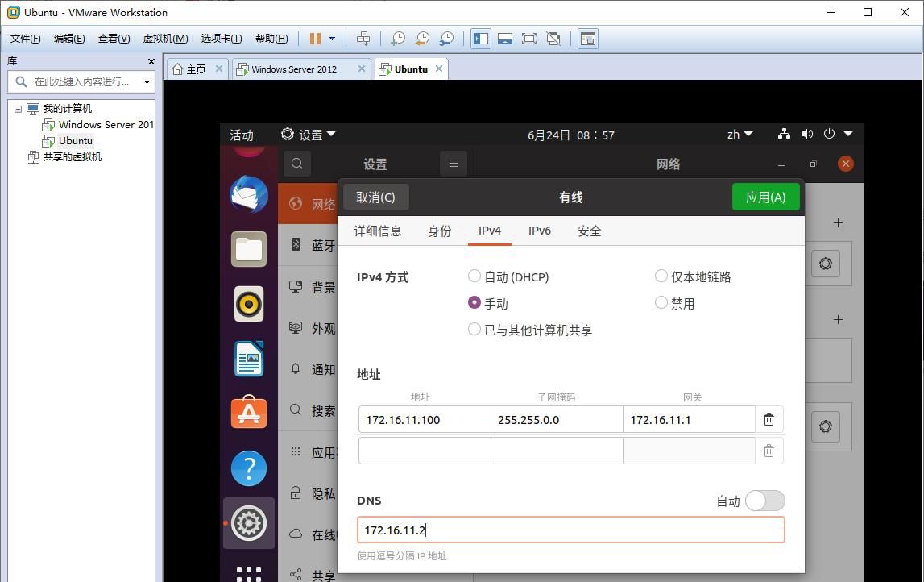The width and height of the screenshot is (924, 582).
Task: Open the 虚拟机(M) menu
Action: pos(164,38)
